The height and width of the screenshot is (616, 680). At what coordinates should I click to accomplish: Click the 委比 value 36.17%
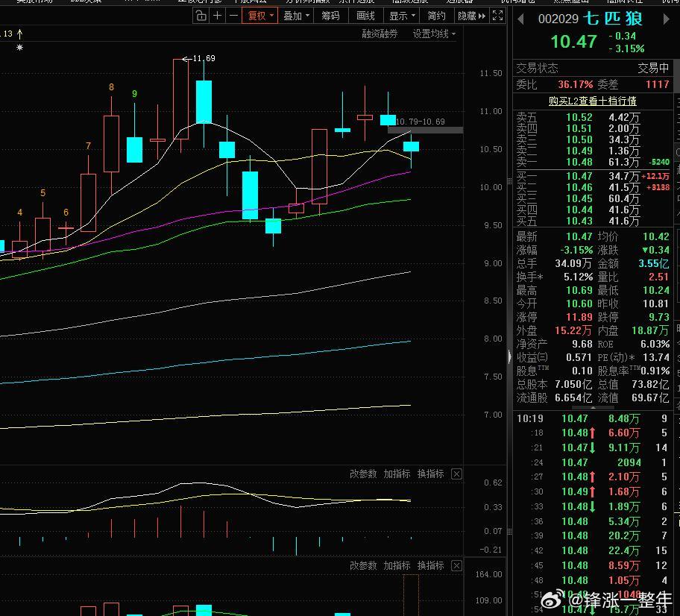[575, 84]
